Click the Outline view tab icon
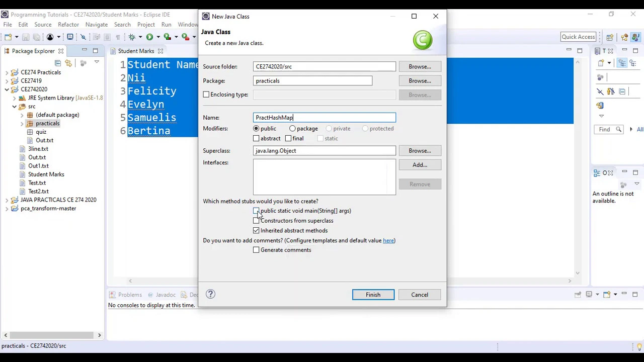The image size is (644, 362). (597, 173)
